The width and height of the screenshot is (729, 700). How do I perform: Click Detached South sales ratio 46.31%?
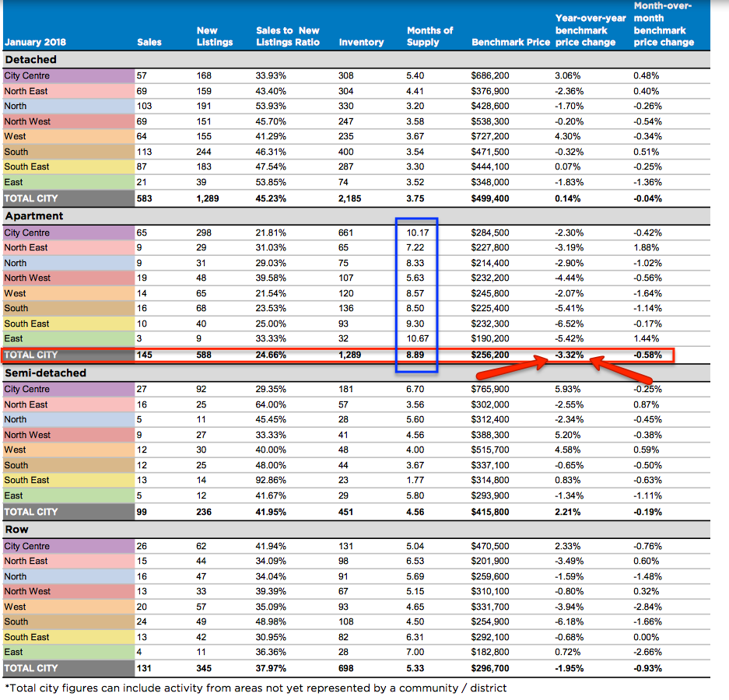coord(271,152)
